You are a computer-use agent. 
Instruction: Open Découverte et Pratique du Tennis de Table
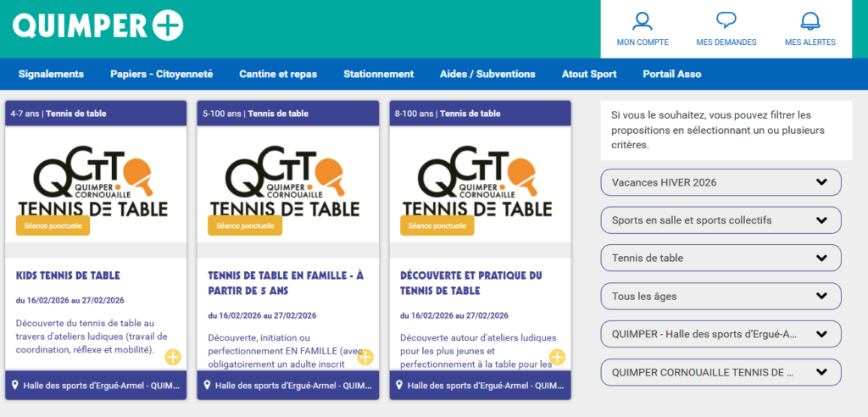click(470, 282)
